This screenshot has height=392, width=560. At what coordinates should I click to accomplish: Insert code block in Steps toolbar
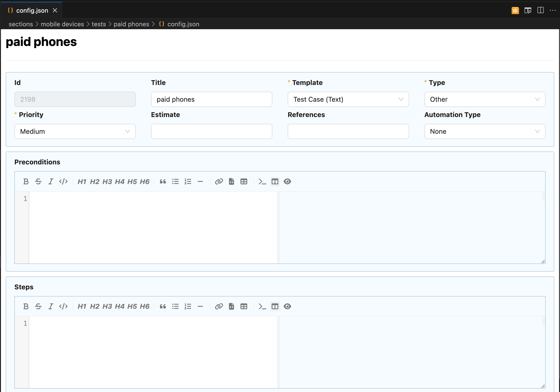pyautogui.click(x=263, y=306)
